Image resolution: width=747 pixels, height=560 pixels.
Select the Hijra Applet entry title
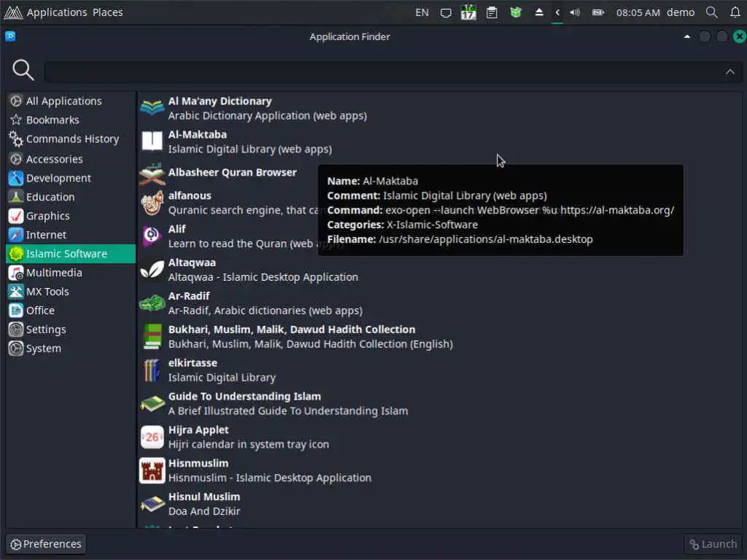tap(198, 430)
